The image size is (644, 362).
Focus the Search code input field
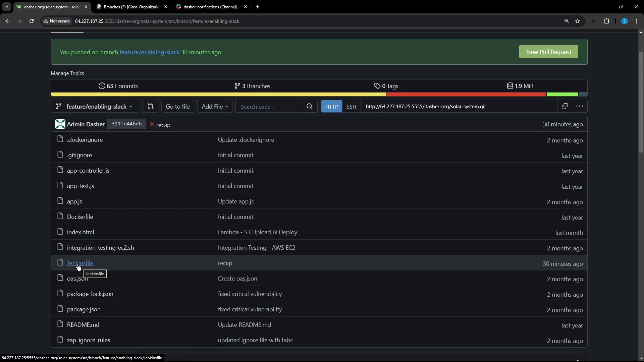coord(268,107)
